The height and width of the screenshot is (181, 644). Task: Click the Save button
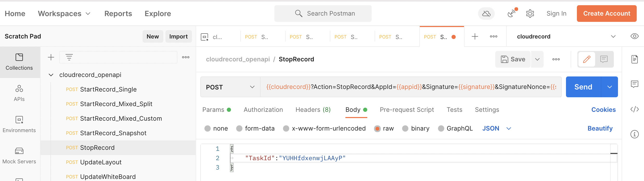(513, 59)
